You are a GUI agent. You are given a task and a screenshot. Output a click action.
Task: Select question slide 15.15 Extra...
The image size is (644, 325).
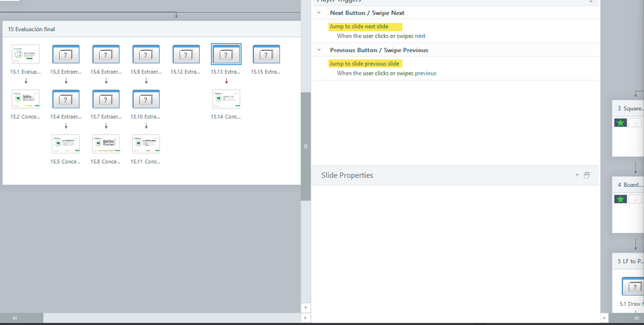[x=266, y=54]
